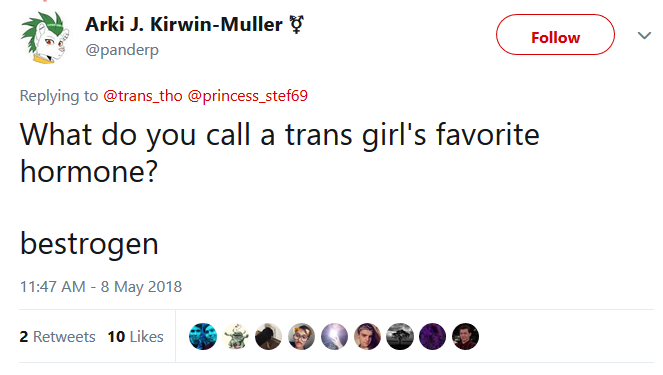This screenshot has height=375, width=663.
Task: Click the dark-haired silhouette liker avatar
Action: click(x=268, y=337)
